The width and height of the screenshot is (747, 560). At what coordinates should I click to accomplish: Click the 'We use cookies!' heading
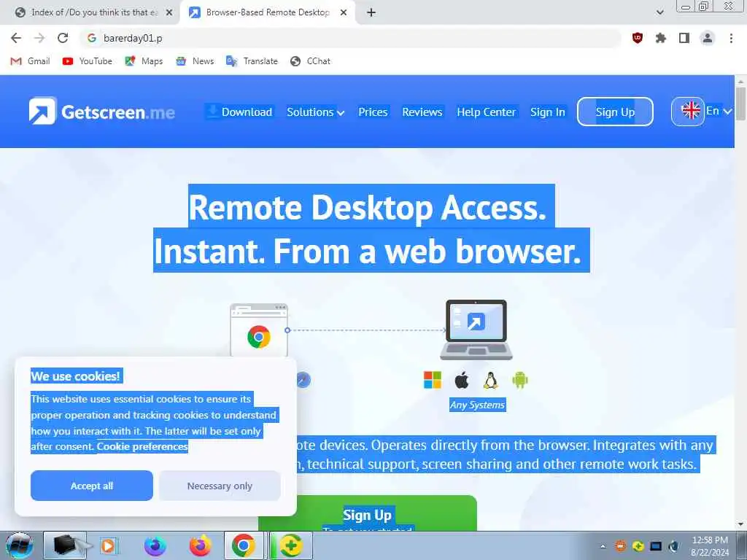[x=75, y=376]
